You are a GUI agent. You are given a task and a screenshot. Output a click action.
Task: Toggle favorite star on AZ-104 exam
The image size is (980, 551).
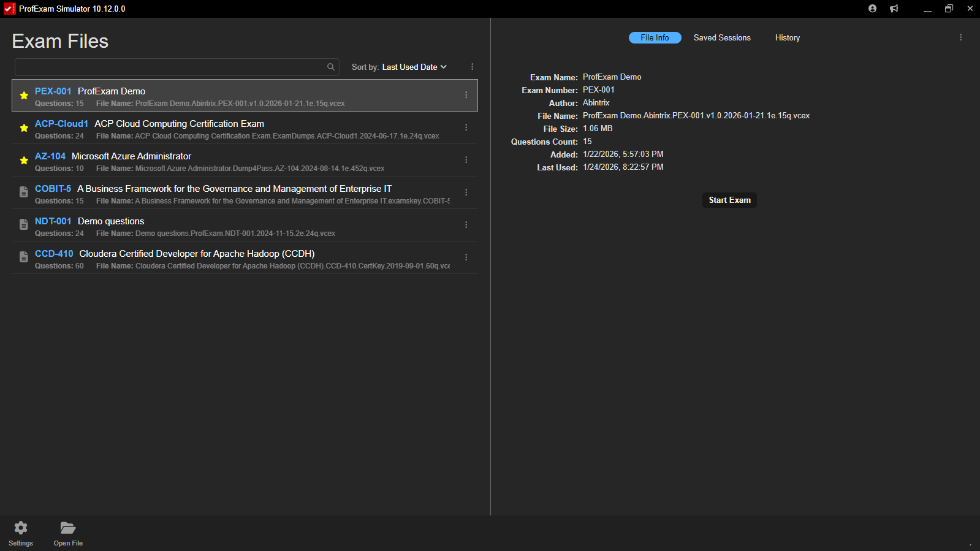coord(24,161)
